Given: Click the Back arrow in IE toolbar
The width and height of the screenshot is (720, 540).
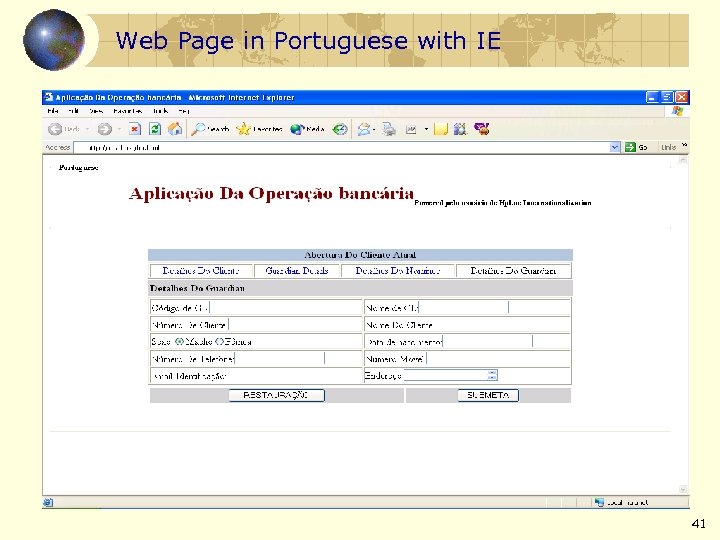Looking at the screenshot, I should click(55, 129).
